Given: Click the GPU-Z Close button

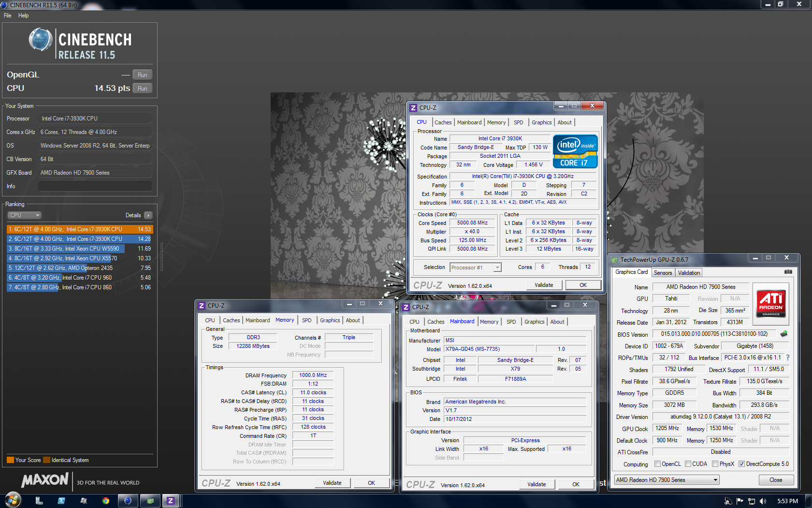Looking at the screenshot, I should click(x=776, y=480).
